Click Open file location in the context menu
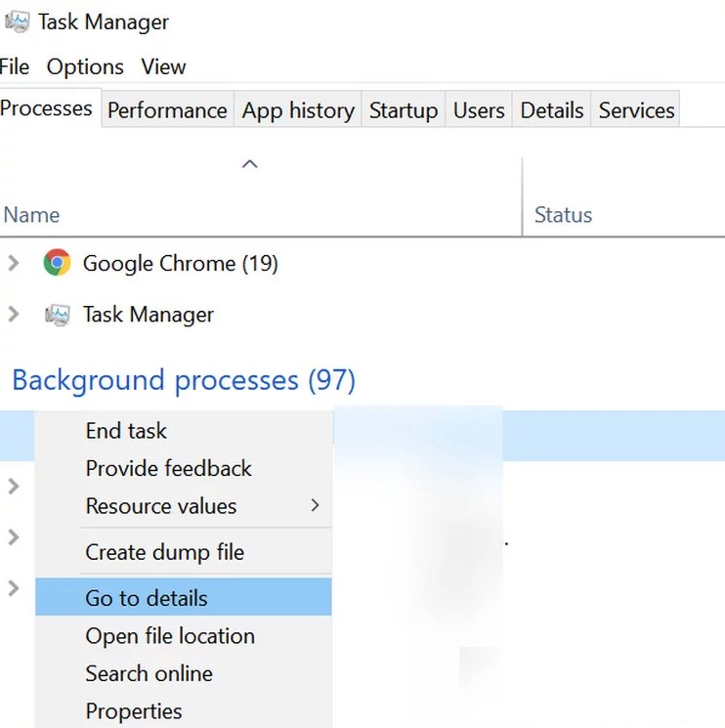 point(170,636)
